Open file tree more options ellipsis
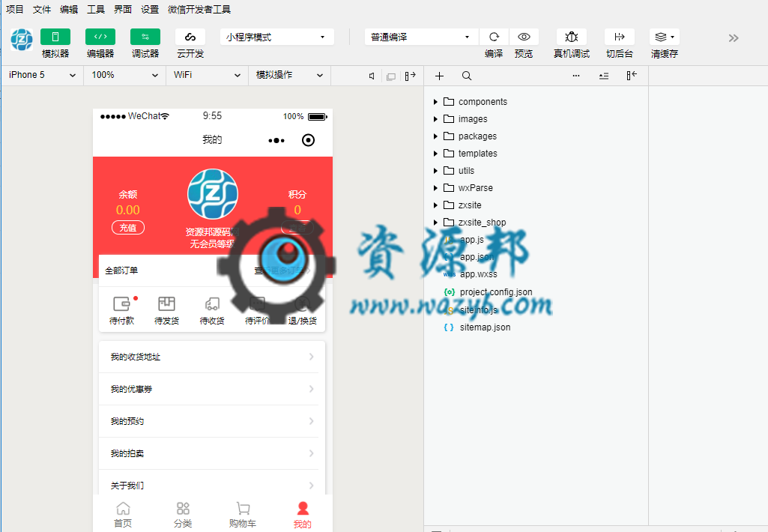 [x=576, y=76]
